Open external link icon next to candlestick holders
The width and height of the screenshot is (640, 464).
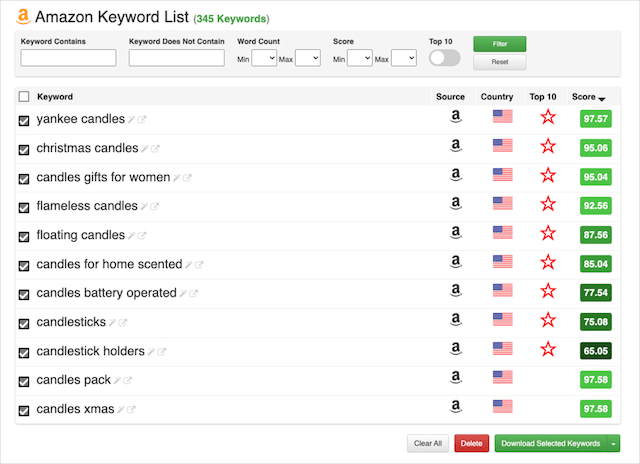[162, 352]
